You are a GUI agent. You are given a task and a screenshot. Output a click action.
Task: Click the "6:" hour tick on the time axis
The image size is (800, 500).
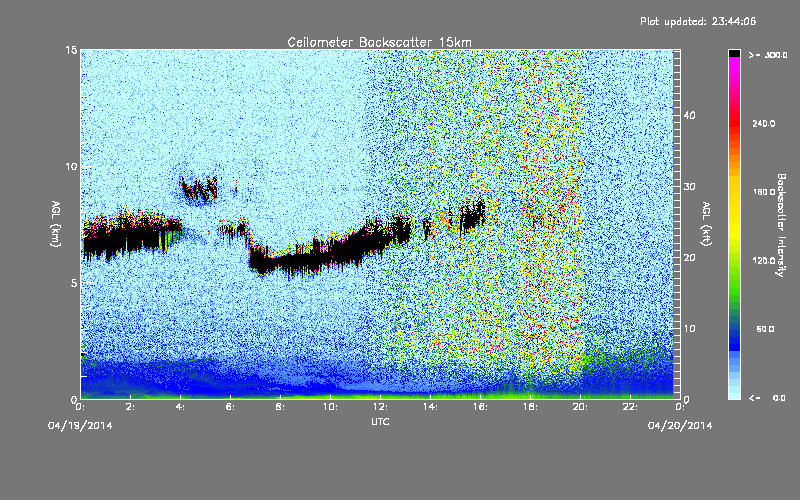pos(230,407)
